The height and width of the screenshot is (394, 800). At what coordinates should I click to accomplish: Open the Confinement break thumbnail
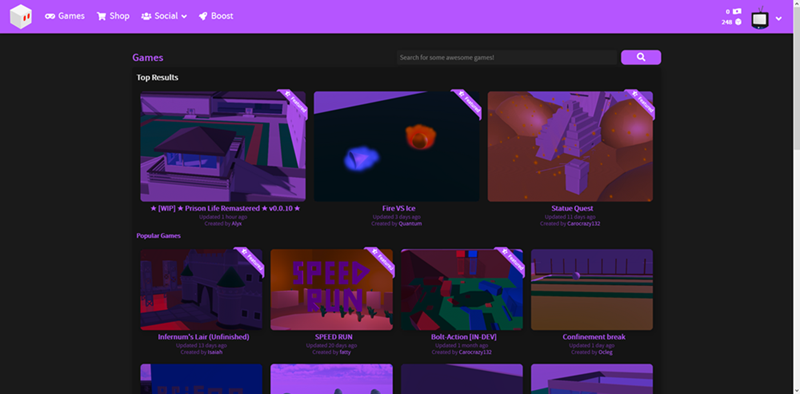pyautogui.click(x=592, y=289)
